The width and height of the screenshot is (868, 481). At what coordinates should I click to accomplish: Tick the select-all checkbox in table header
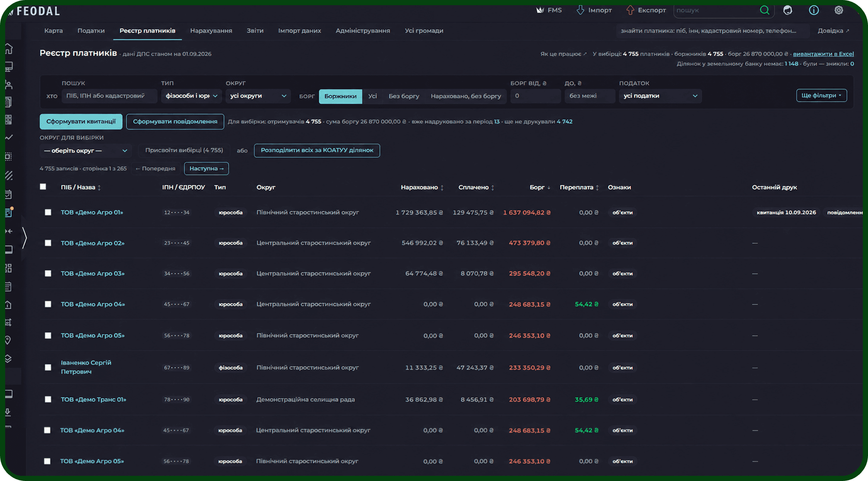(43, 187)
